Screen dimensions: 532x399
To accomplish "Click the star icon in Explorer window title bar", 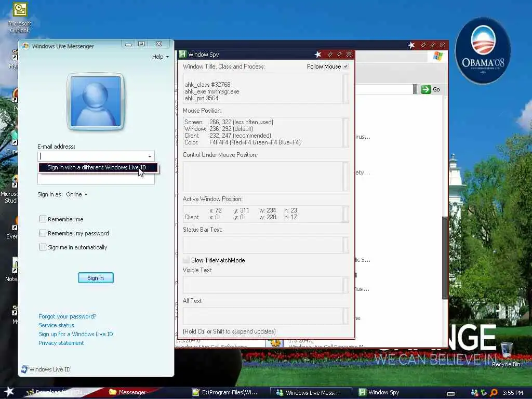I will tap(411, 45).
